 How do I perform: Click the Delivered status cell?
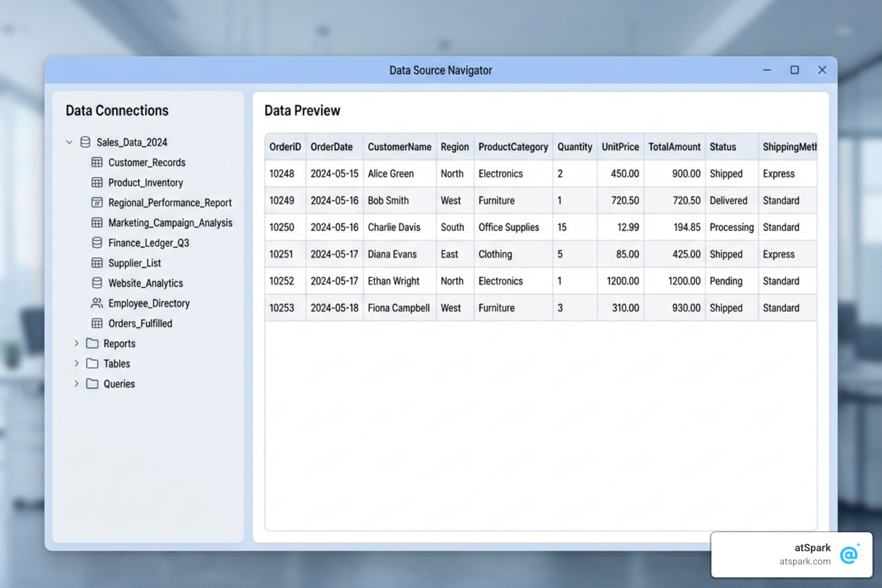[x=732, y=200]
